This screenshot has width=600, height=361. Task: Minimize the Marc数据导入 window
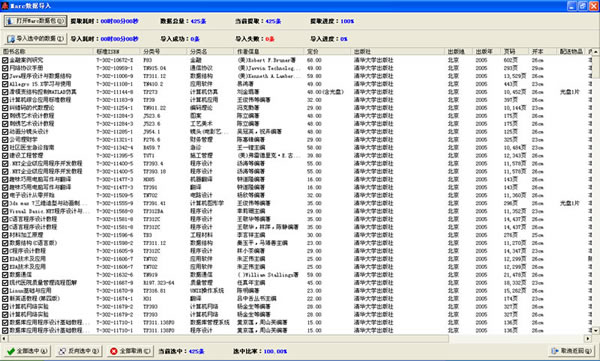pos(571,6)
